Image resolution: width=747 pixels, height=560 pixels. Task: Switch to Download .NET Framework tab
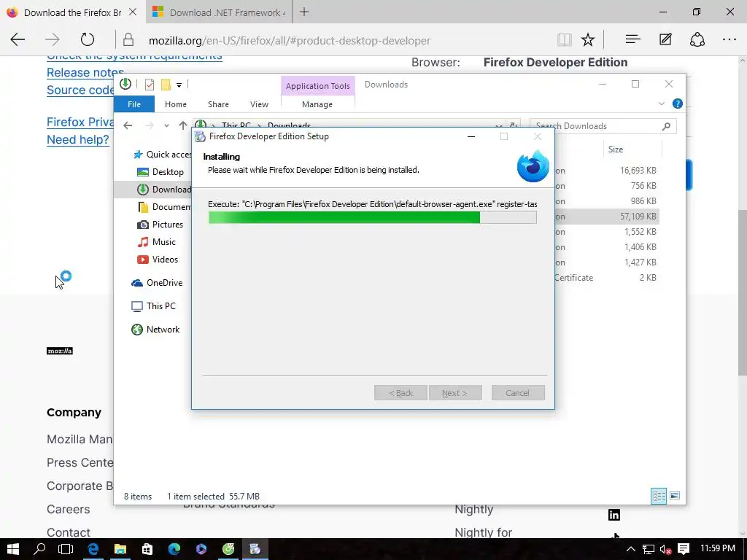click(x=219, y=12)
